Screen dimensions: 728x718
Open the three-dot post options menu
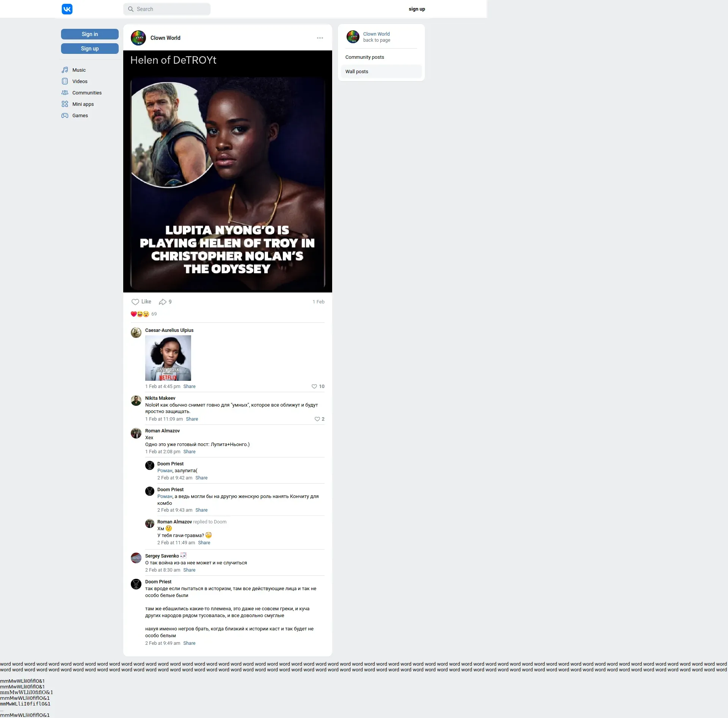pos(320,38)
